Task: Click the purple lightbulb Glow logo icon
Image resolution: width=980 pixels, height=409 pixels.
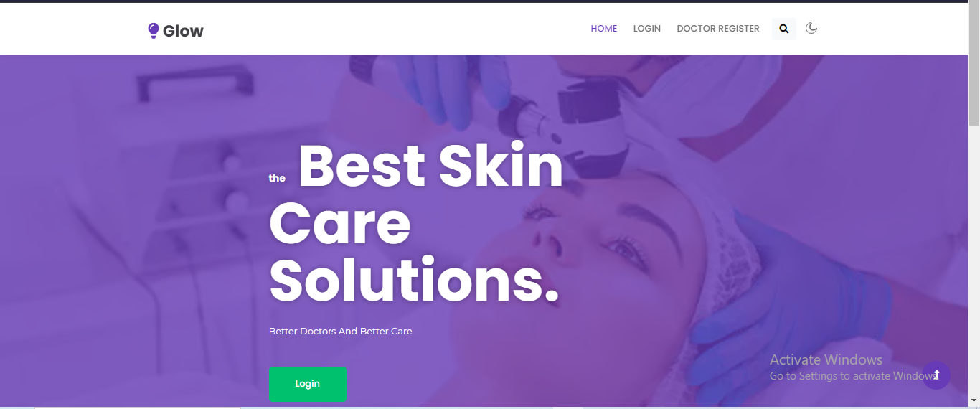Action: click(x=153, y=30)
